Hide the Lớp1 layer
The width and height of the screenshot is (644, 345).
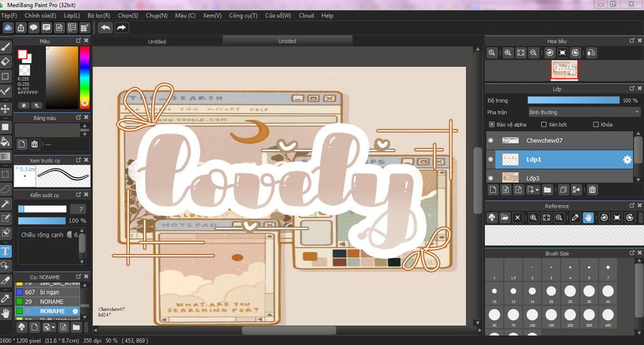(491, 159)
